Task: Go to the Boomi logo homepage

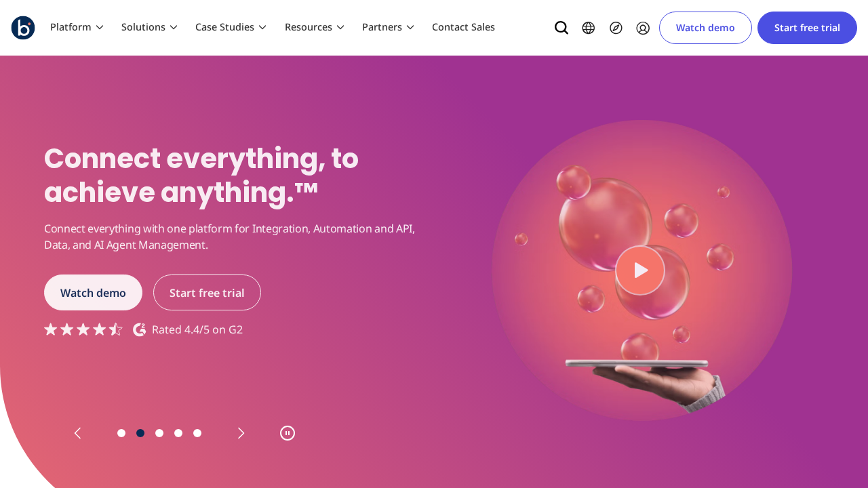Action: tap(23, 28)
